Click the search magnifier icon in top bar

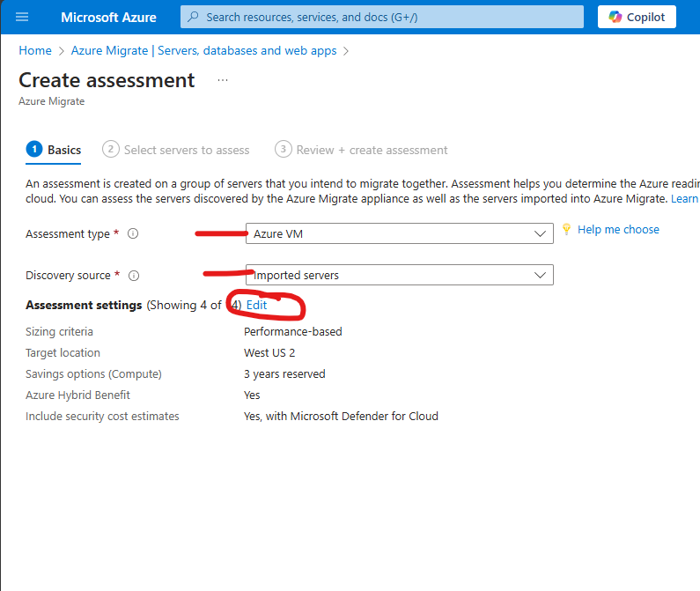pyautogui.click(x=194, y=17)
